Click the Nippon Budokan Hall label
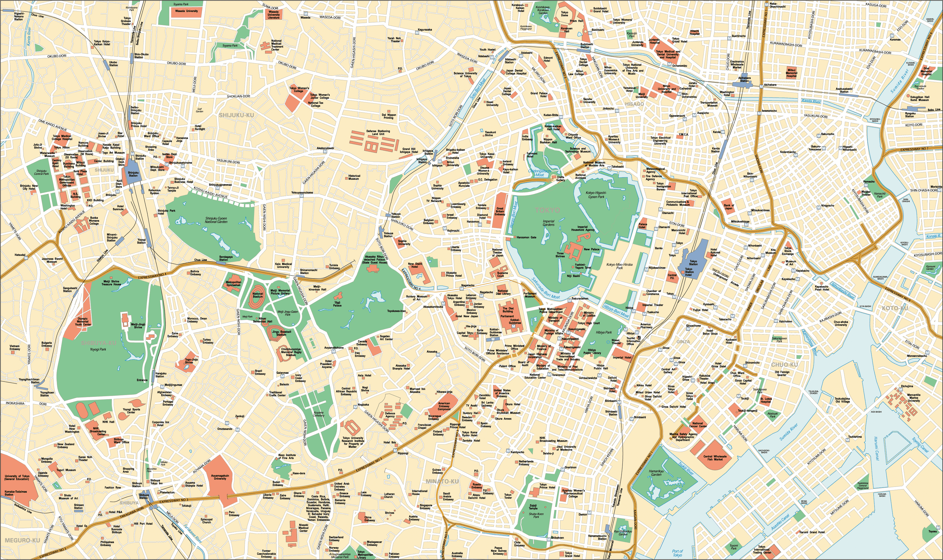The width and height of the screenshot is (943, 560). (x=548, y=141)
